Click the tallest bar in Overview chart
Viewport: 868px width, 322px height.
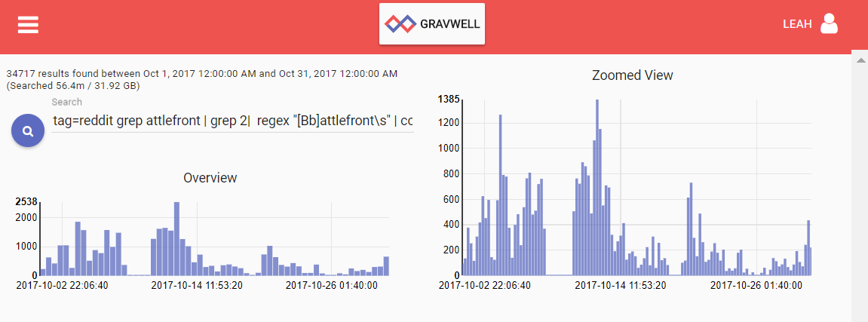click(176, 238)
